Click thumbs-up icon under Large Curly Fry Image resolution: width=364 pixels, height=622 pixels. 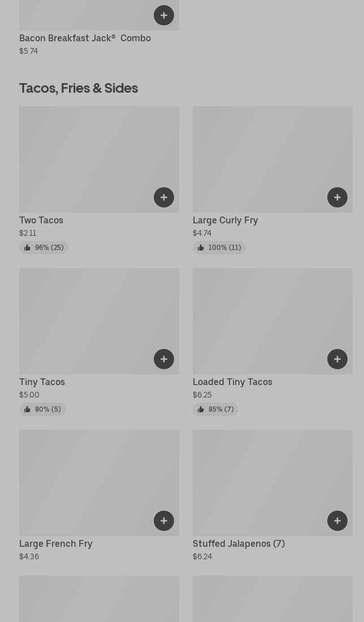coord(201,248)
